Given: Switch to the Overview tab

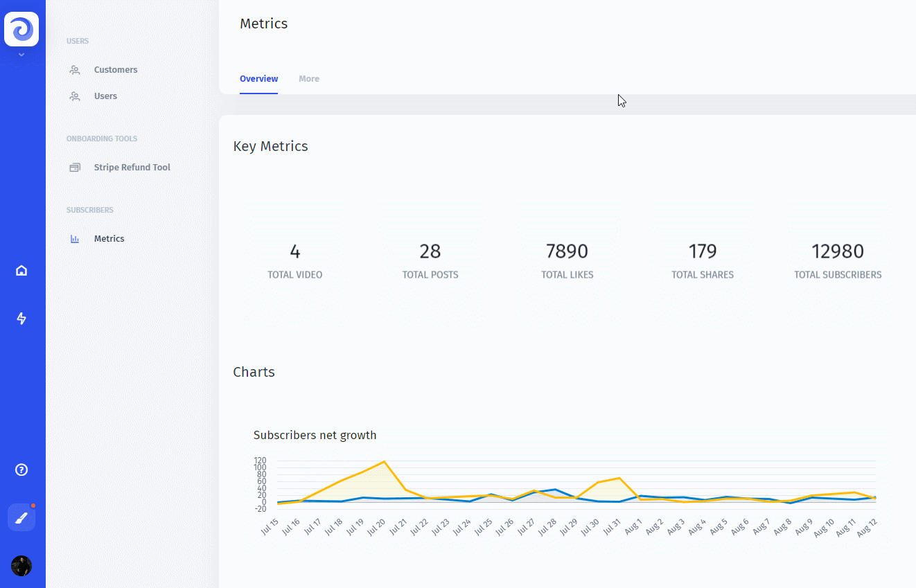Looking at the screenshot, I should pyautogui.click(x=258, y=79).
